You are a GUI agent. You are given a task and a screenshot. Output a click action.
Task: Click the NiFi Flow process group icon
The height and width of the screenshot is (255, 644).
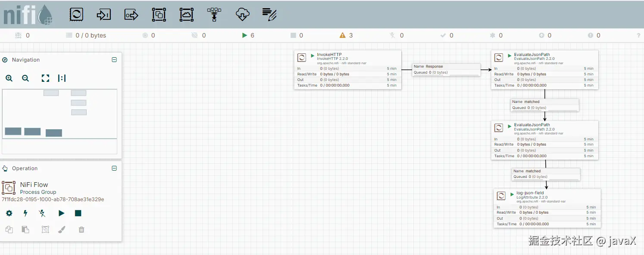9,188
